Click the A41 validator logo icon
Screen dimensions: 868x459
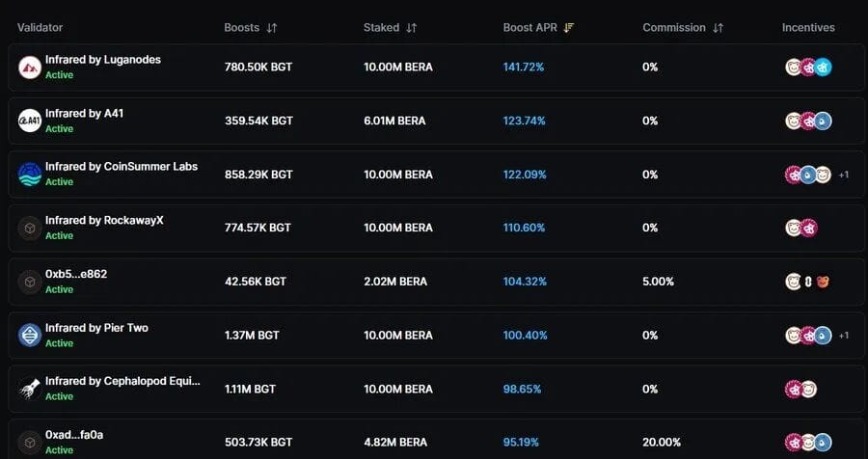coord(30,121)
